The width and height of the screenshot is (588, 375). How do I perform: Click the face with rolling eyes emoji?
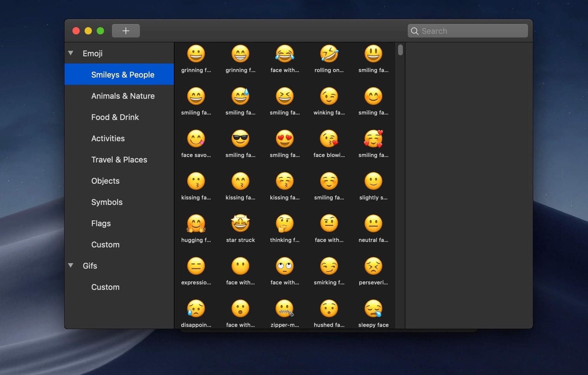click(285, 266)
